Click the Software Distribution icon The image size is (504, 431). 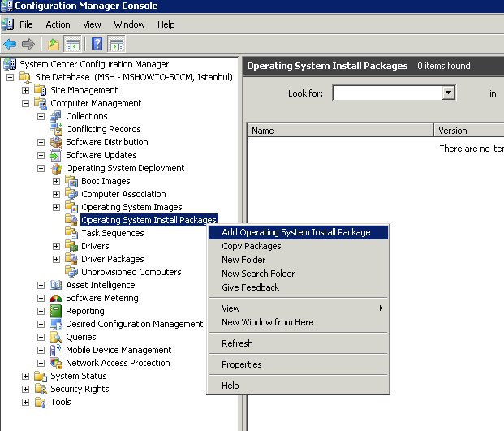[x=56, y=142]
